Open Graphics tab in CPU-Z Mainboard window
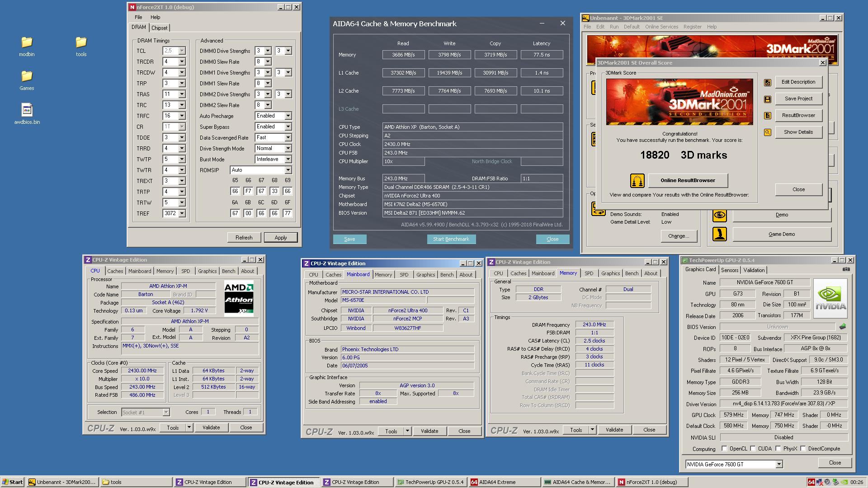 [425, 275]
